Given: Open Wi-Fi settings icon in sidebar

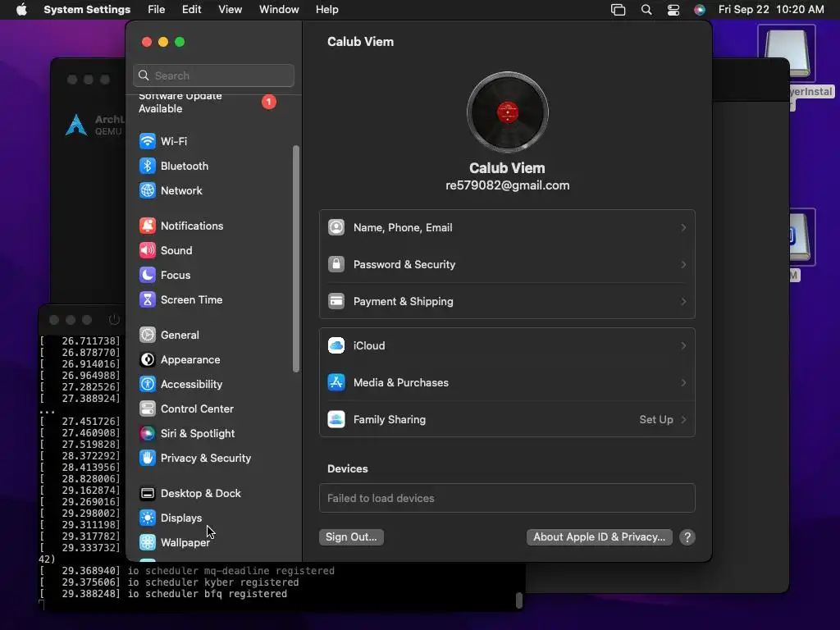Looking at the screenshot, I should click(148, 141).
